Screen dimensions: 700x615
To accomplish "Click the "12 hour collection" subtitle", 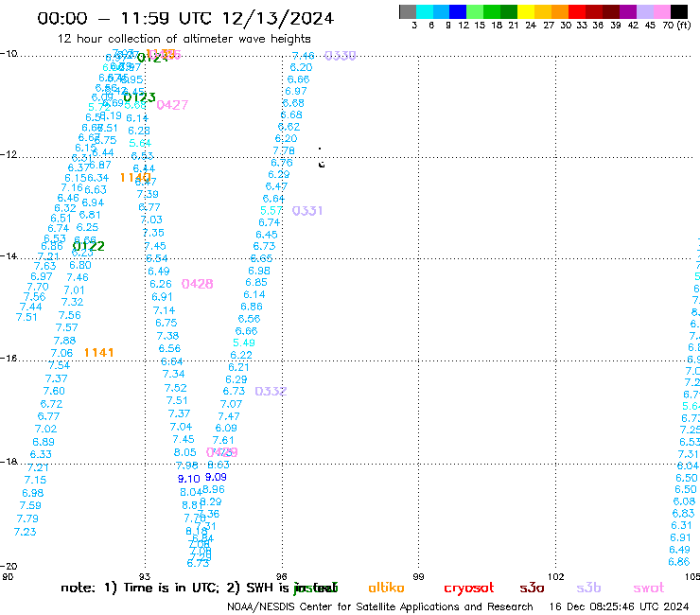I will tap(184, 39).
